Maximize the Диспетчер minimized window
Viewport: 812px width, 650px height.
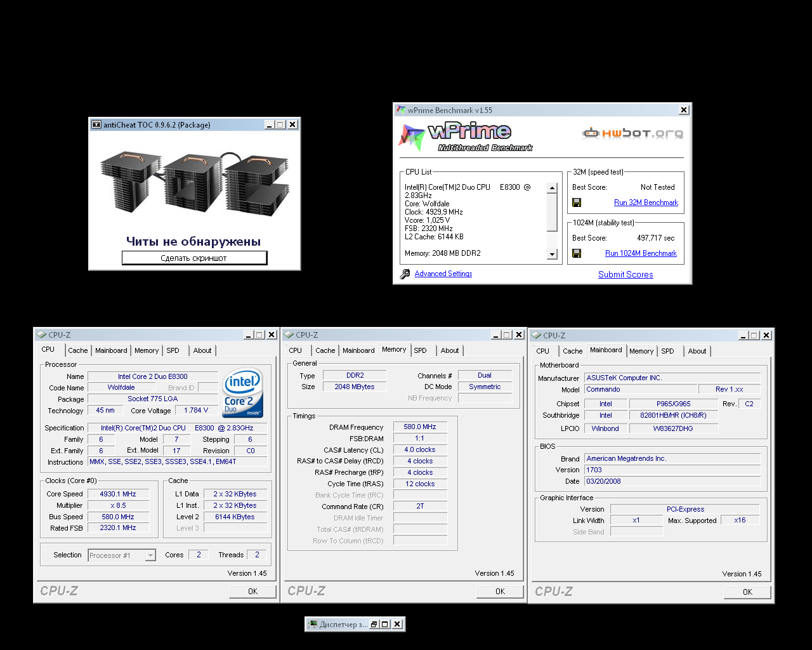pyautogui.click(x=385, y=624)
